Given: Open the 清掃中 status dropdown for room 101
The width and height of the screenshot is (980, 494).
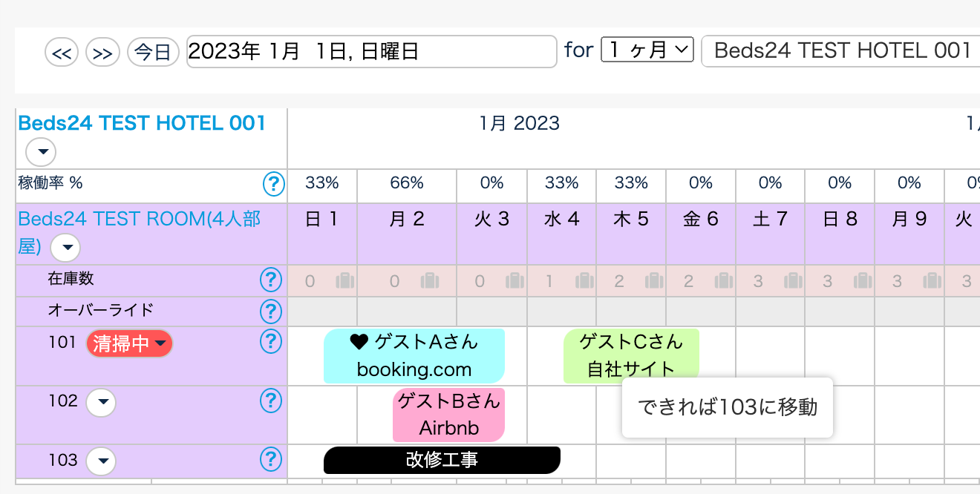Looking at the screenshot, I should coord(129,343).
